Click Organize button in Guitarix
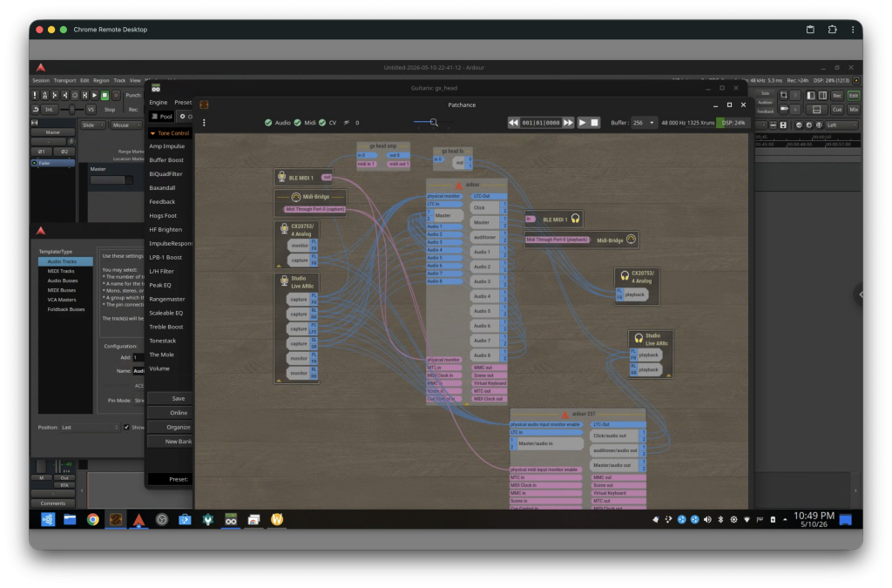 [170, 427]
